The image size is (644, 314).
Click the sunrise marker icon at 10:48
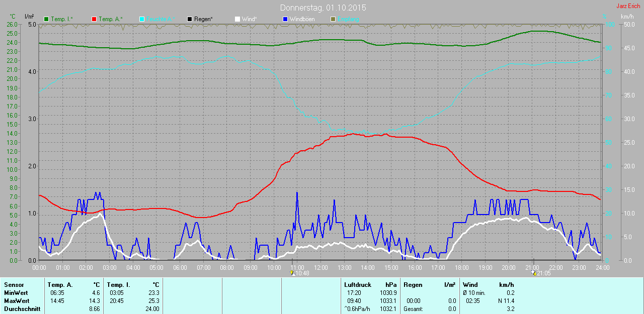[292, 273]
